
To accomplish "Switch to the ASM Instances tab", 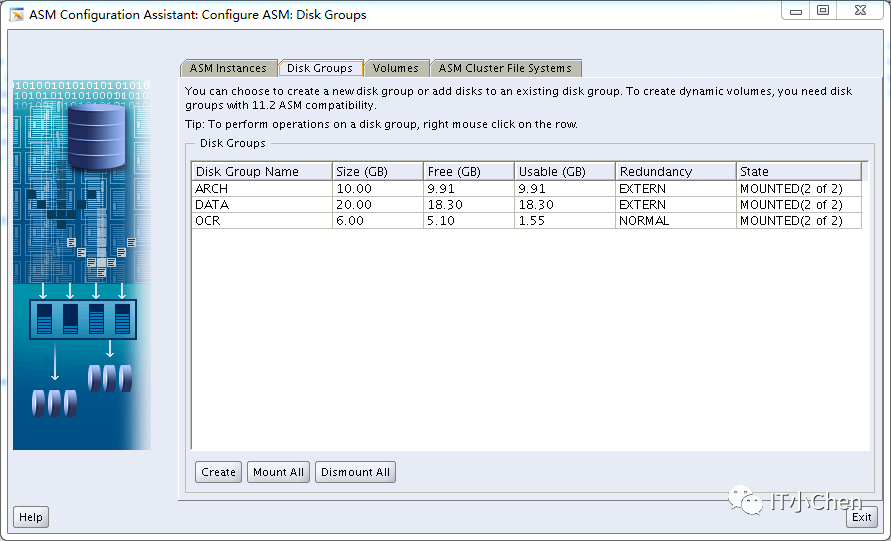I will tap(228, 68).
